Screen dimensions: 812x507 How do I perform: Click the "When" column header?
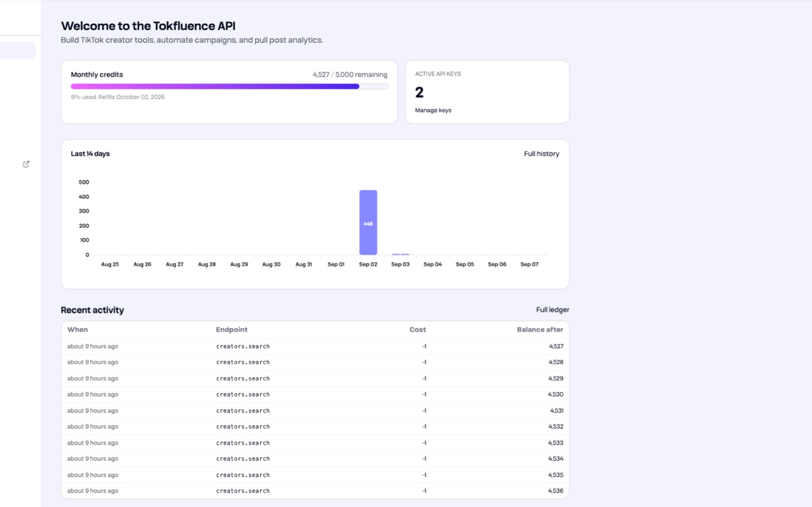tap(78, 330)
